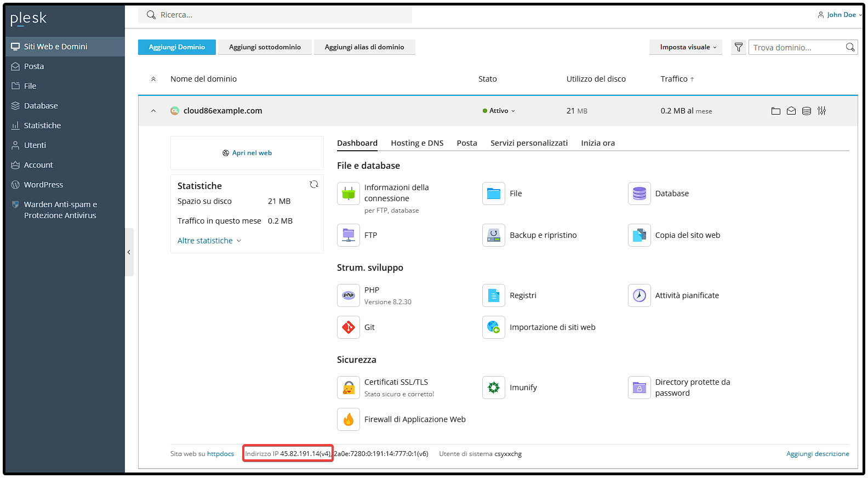Click the cloud86example.com domain name

pos(222,111)
